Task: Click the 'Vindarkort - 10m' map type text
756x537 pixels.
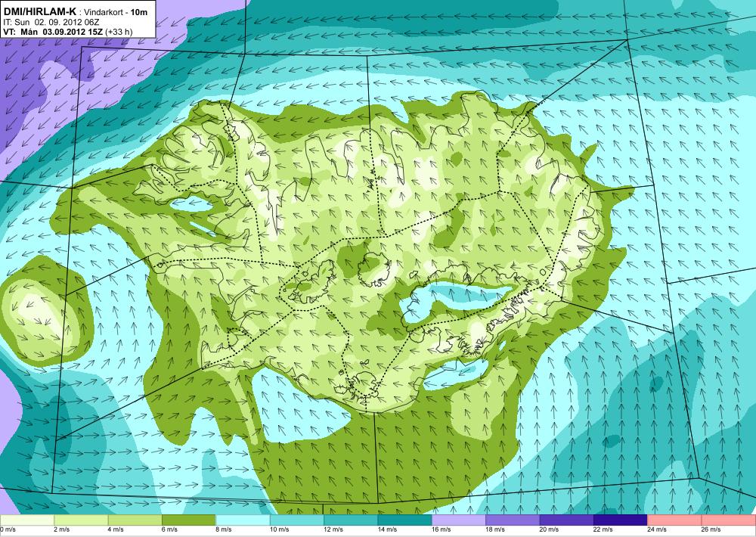Action: tap(116, 12)
